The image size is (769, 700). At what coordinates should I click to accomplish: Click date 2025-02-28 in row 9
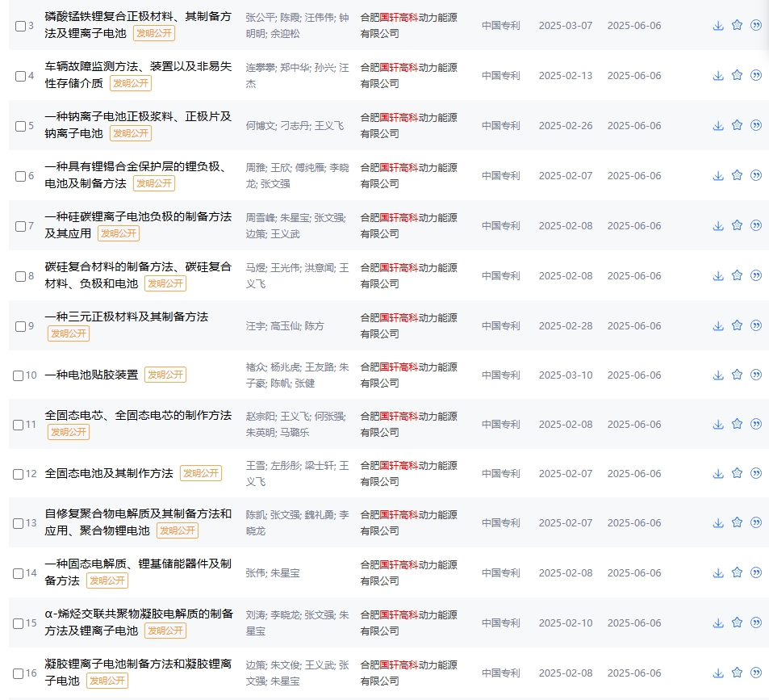click(566, 326)
